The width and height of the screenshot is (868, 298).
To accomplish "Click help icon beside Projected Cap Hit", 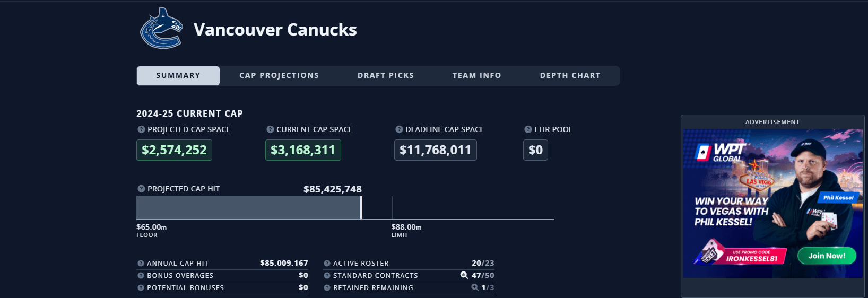I will coord(141,189).
